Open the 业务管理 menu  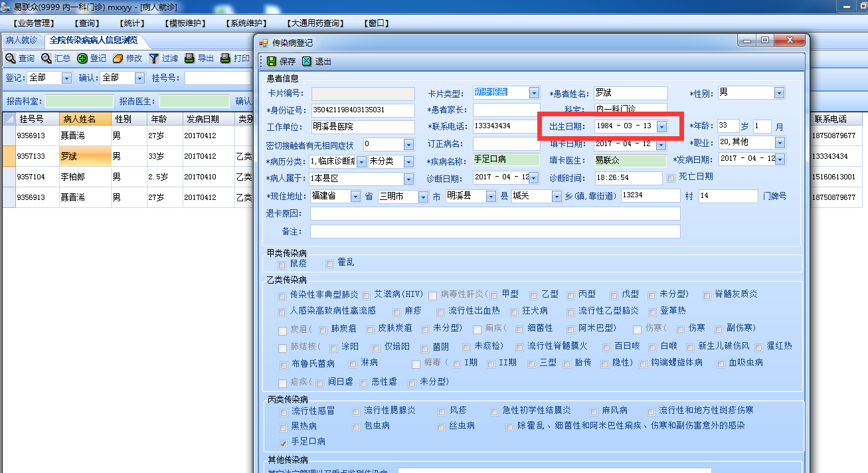(x=35, y=23)
